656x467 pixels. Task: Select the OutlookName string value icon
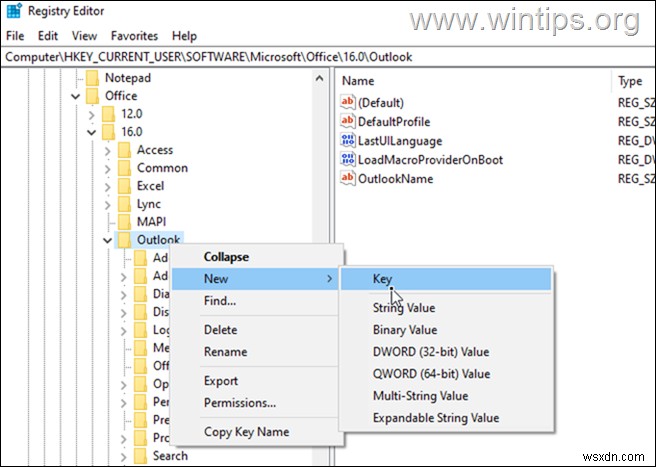click(x=348, y=179)
